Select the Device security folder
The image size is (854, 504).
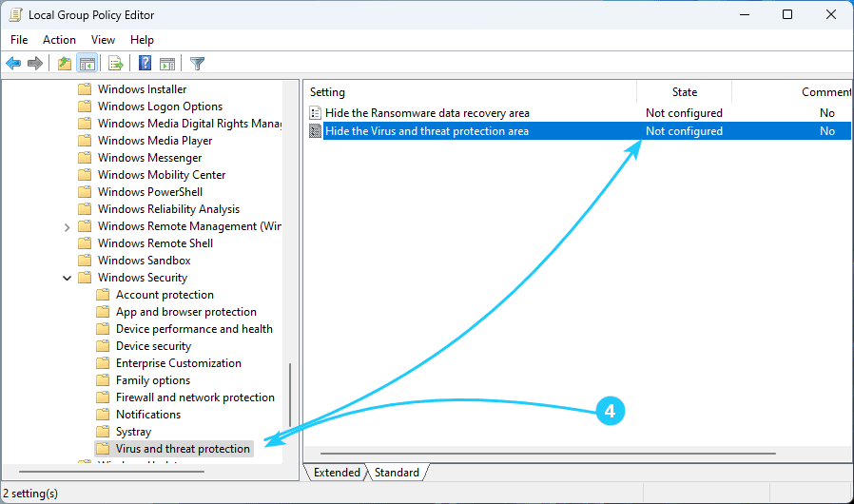153,346
